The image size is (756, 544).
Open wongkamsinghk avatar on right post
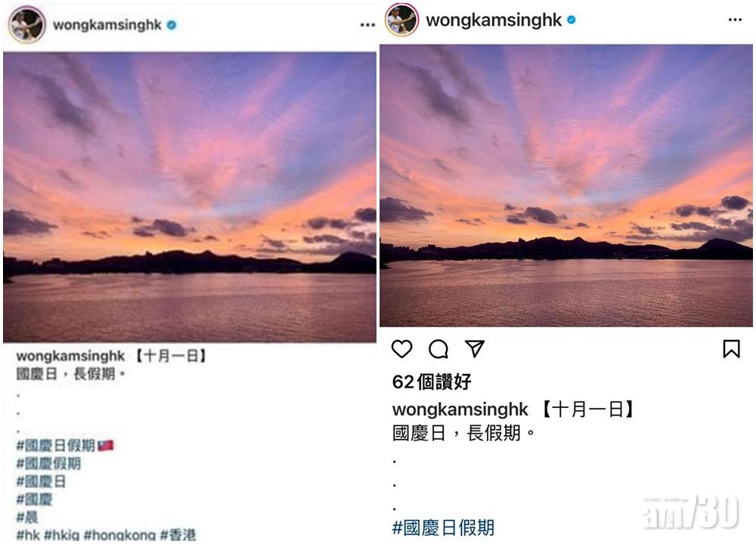401,20
